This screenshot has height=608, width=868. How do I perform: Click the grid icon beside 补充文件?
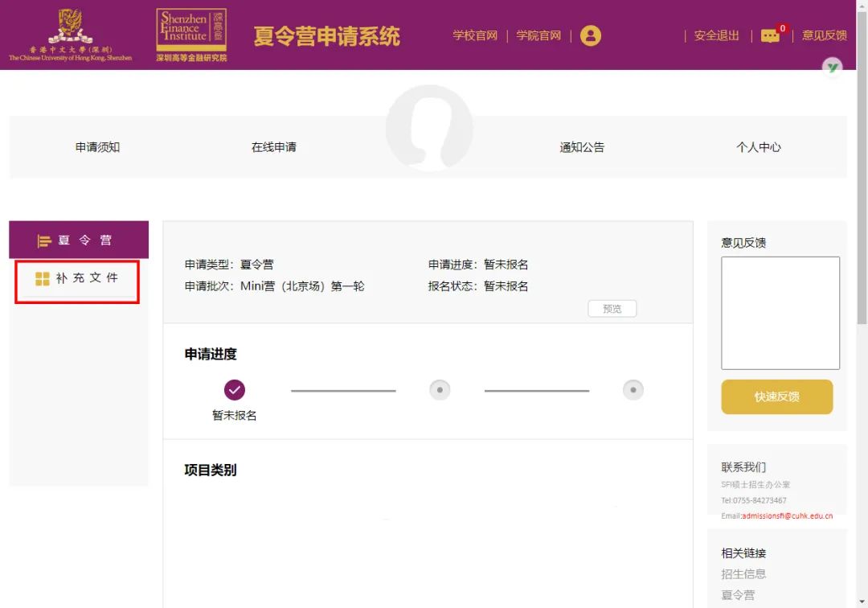tap(43, 278)
